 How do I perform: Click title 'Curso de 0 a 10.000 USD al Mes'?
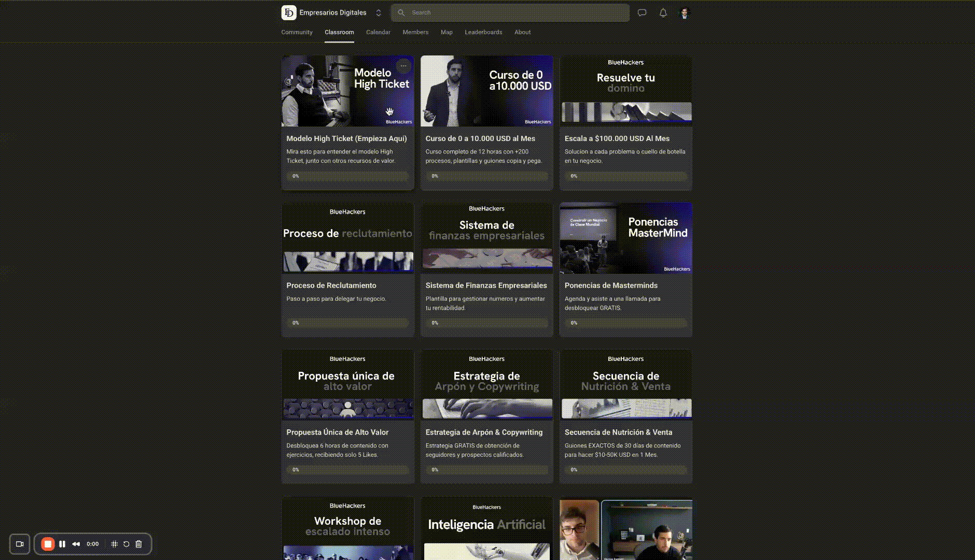coord(480,138)
